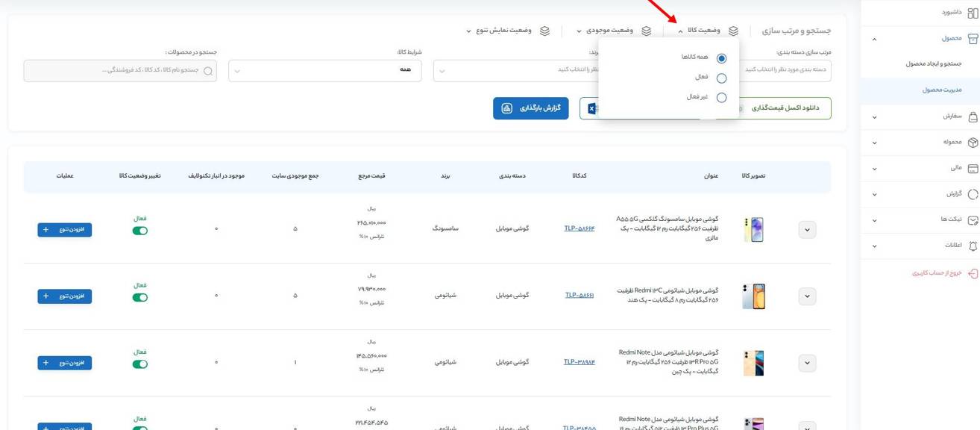The width and height of the screenshot is (980, 430).
Task: Click the جستجو و مرتب سازی heading
Action: [x=797, y=31]
